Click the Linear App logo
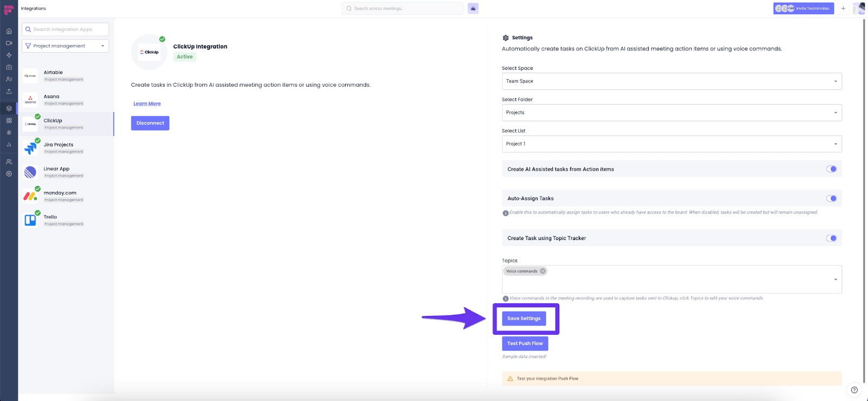 click(x=30, y=172)
